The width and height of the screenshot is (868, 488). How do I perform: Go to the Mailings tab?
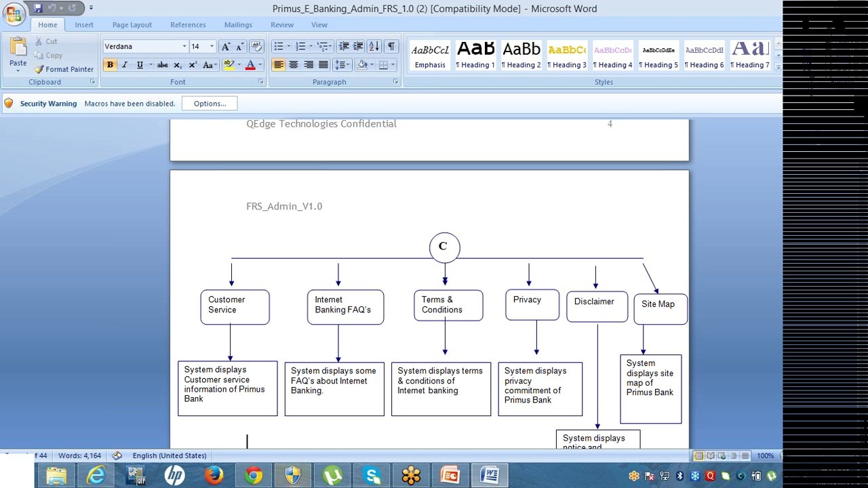click(238, 24)
